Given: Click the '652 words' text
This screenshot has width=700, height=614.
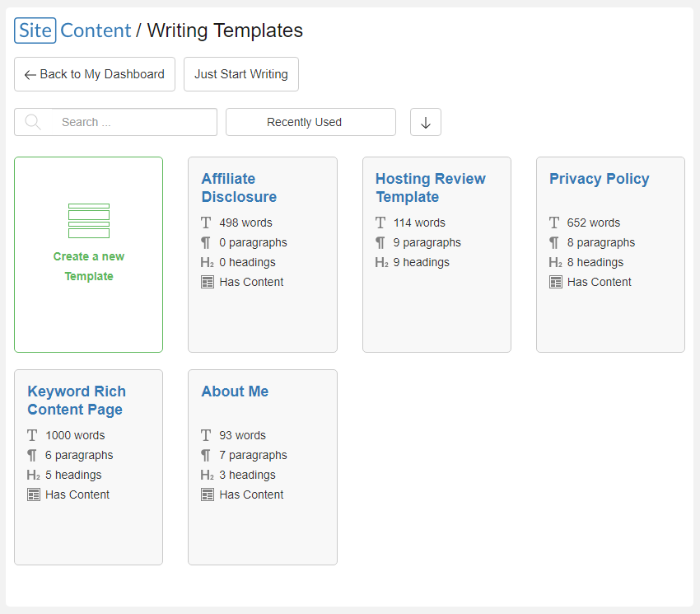Looking at the screenshot, I should [x=593, y=223].
